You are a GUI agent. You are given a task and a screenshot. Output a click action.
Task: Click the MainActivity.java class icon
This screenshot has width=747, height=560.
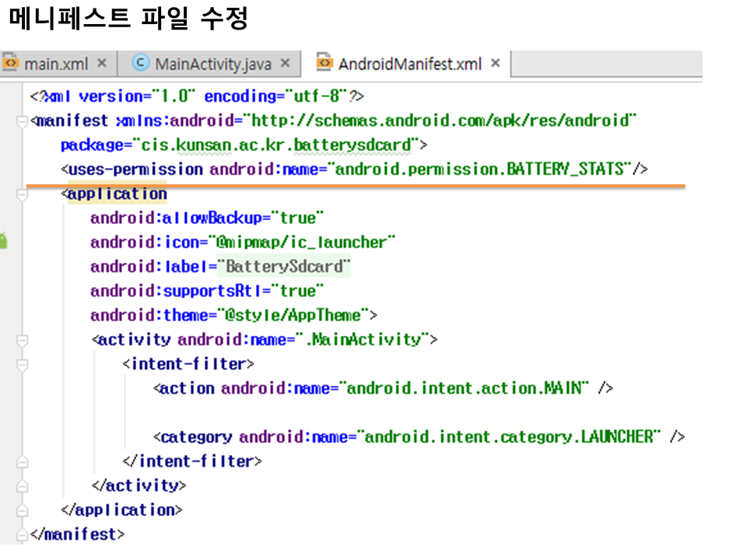(x=141, y=63)
